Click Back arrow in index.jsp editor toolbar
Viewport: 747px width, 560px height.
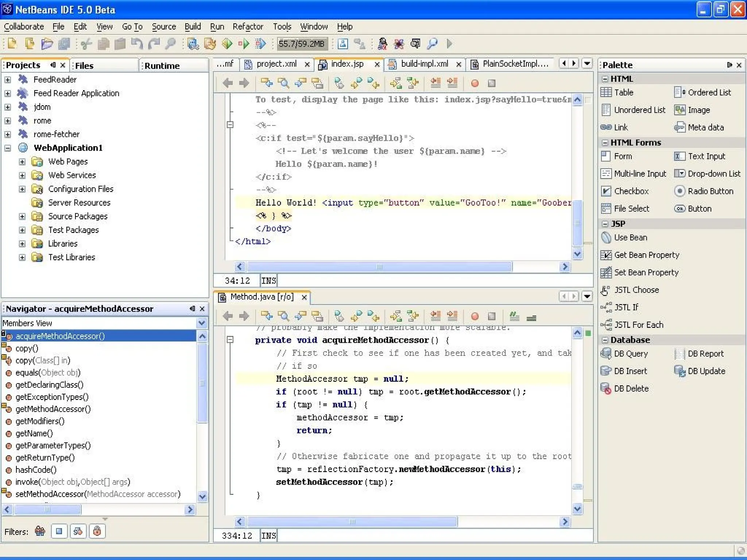tap(228, 83)
